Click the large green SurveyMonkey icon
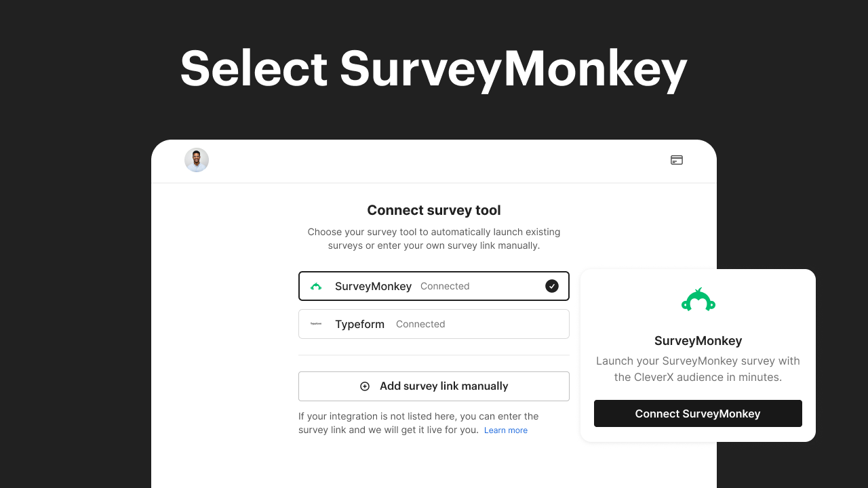868x488 pixels. (698, 299)
